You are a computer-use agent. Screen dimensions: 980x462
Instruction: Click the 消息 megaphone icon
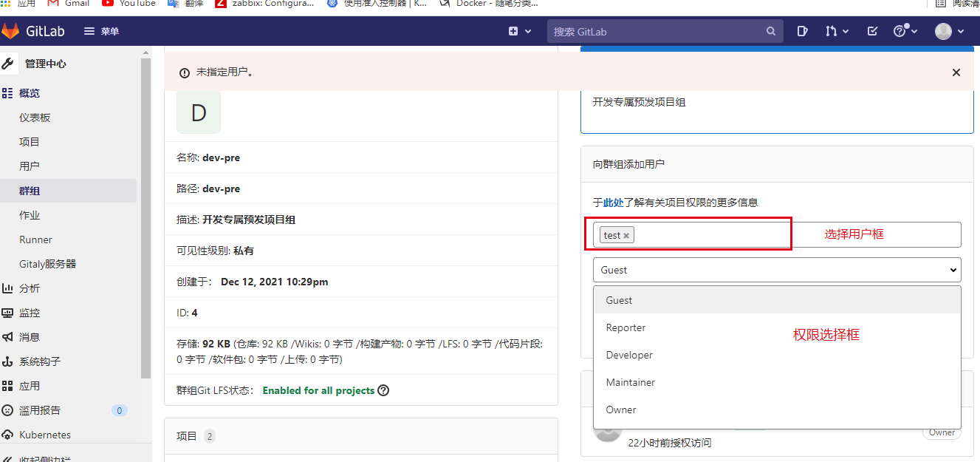tap(7, 337)
